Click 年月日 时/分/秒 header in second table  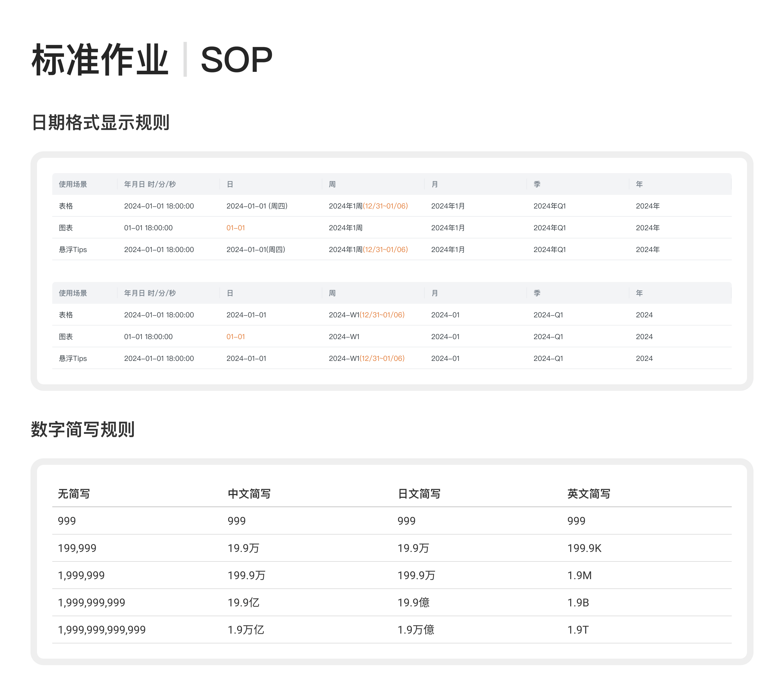pyautogui.click(x=150, y=293)
